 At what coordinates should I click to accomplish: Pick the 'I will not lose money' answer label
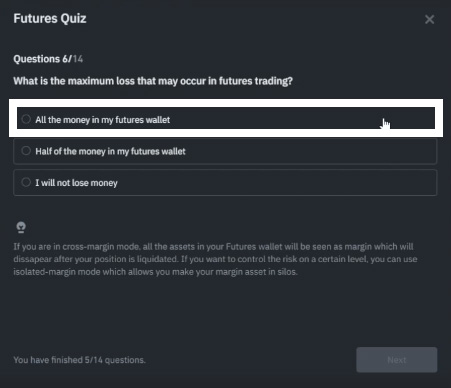coord(76,183)
